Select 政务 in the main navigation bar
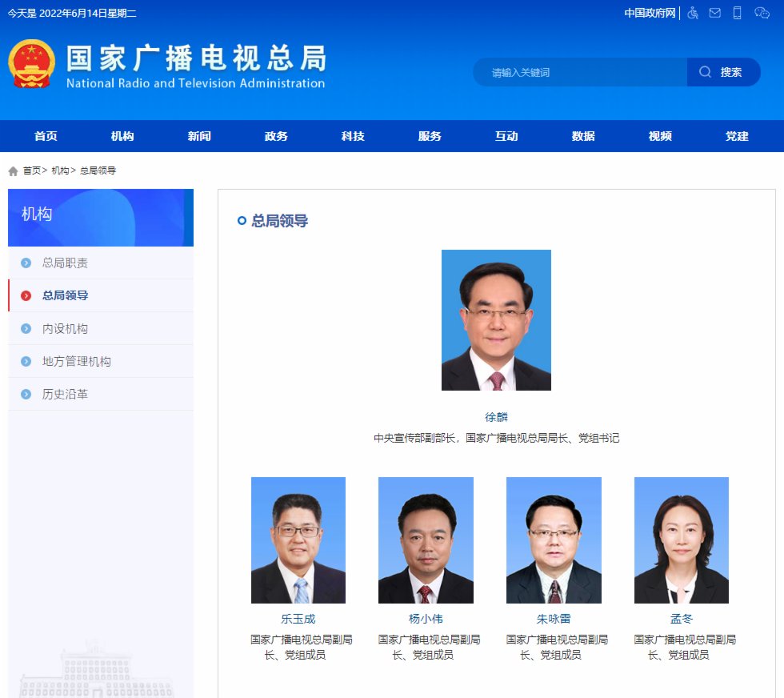Screen dimensions: 784x698 276,136
